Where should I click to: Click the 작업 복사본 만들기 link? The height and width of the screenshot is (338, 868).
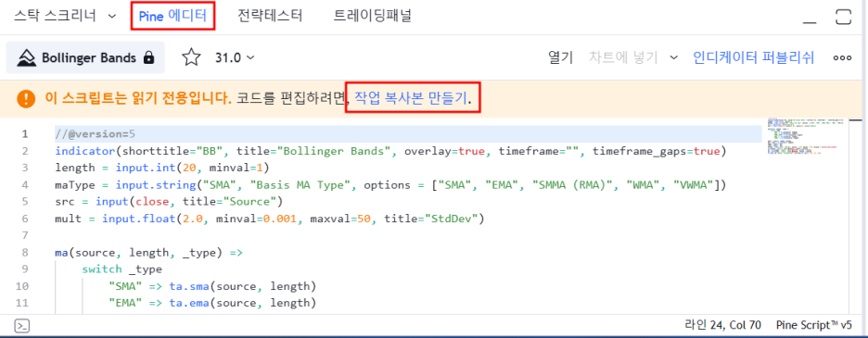tap(410, 98)
